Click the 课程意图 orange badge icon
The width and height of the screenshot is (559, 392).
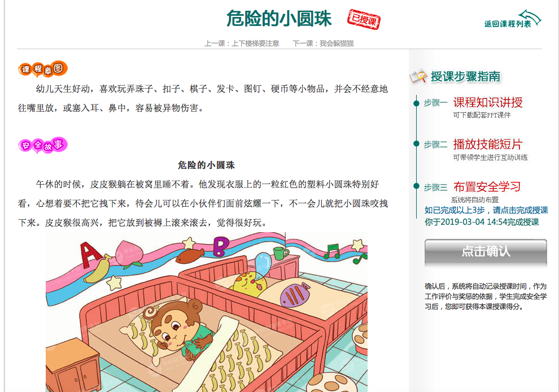tap(43, 68)
